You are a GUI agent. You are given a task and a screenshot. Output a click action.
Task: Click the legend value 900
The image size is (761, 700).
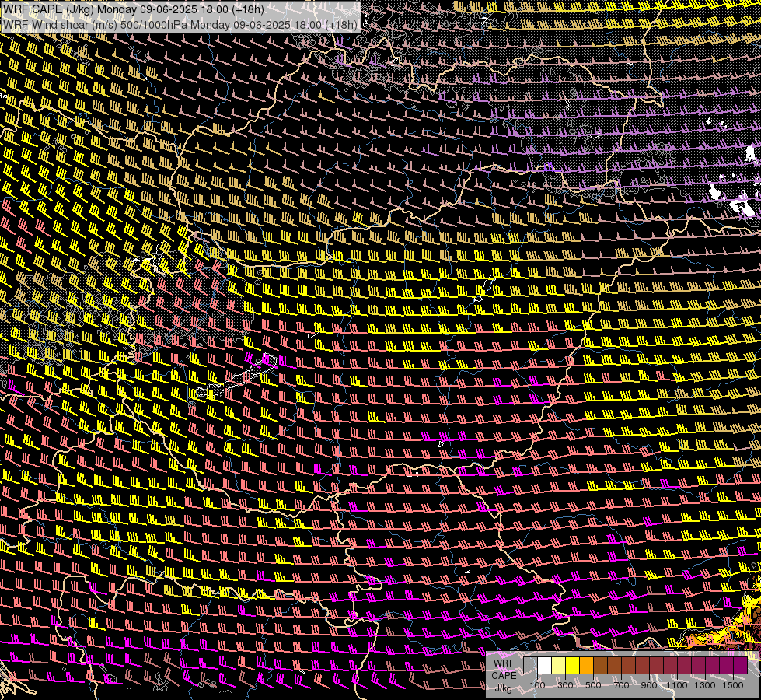[649, 685]
